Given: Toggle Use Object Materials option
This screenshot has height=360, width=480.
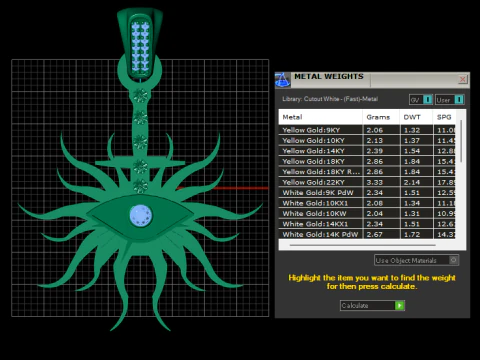Looking at the screenshot, I should (416, 260).
